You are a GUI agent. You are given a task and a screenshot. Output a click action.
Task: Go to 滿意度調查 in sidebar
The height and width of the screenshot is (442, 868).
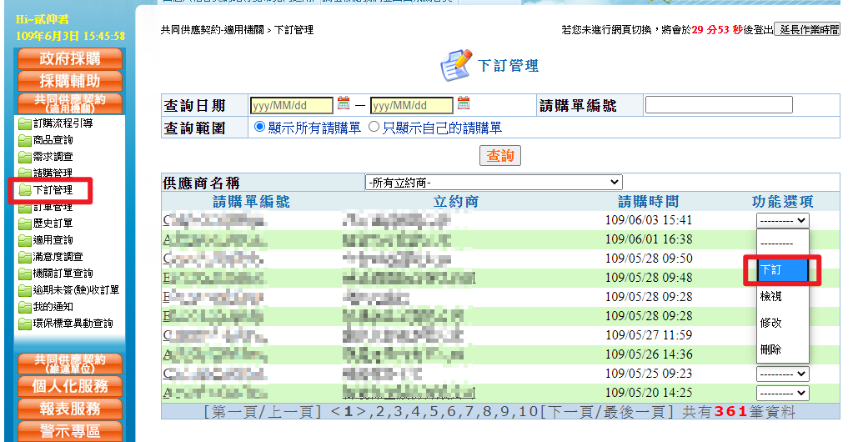click(x=58, y=257)
